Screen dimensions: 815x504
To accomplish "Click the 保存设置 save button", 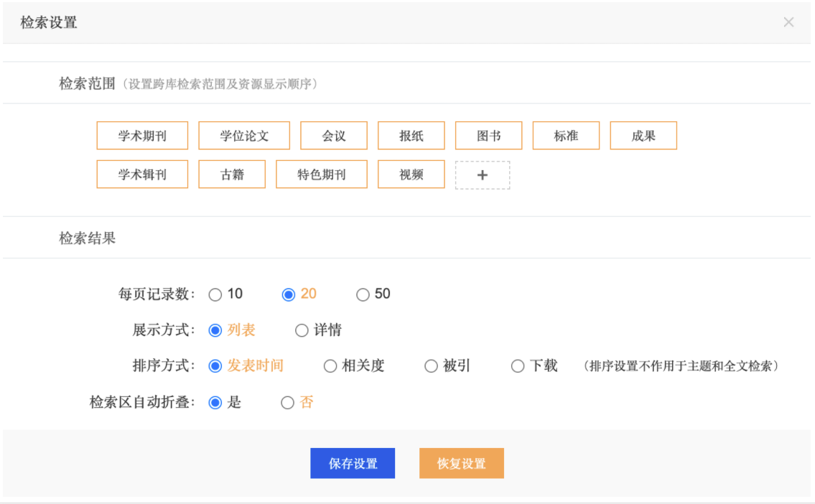I will click(x=353, y=463).
